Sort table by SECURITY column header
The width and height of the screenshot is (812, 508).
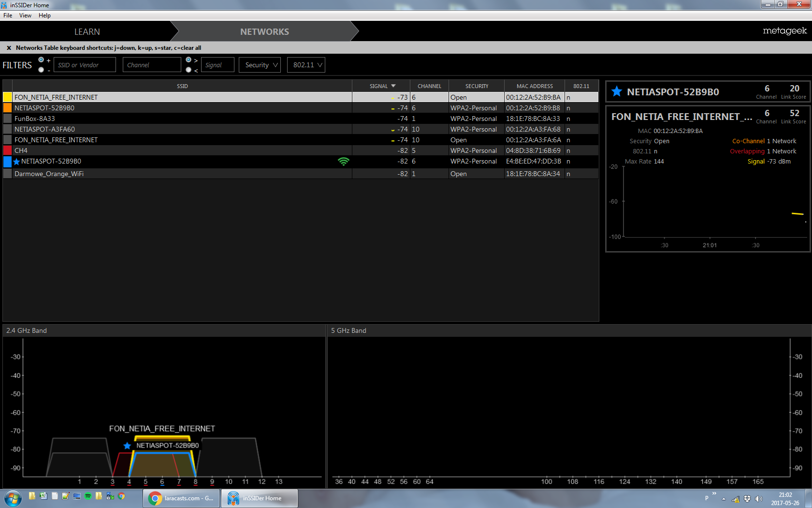tap(477, 86)
